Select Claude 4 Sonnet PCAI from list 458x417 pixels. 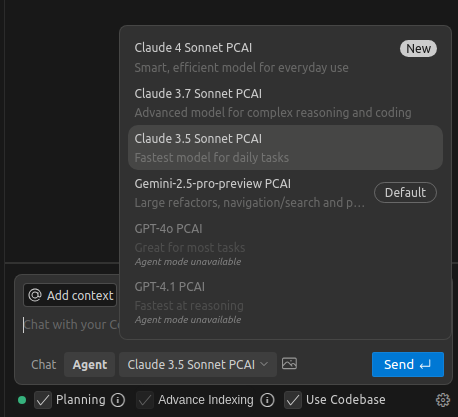[x=285, y=57]
